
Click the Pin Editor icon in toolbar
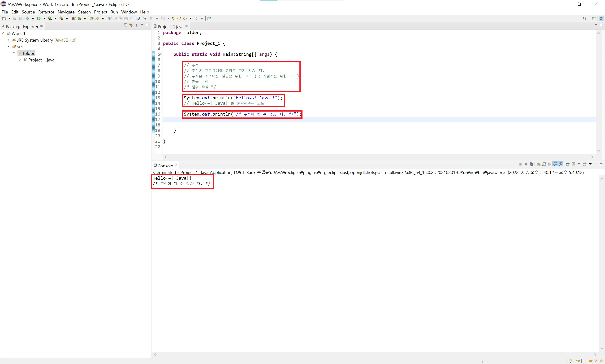[209, 18]
